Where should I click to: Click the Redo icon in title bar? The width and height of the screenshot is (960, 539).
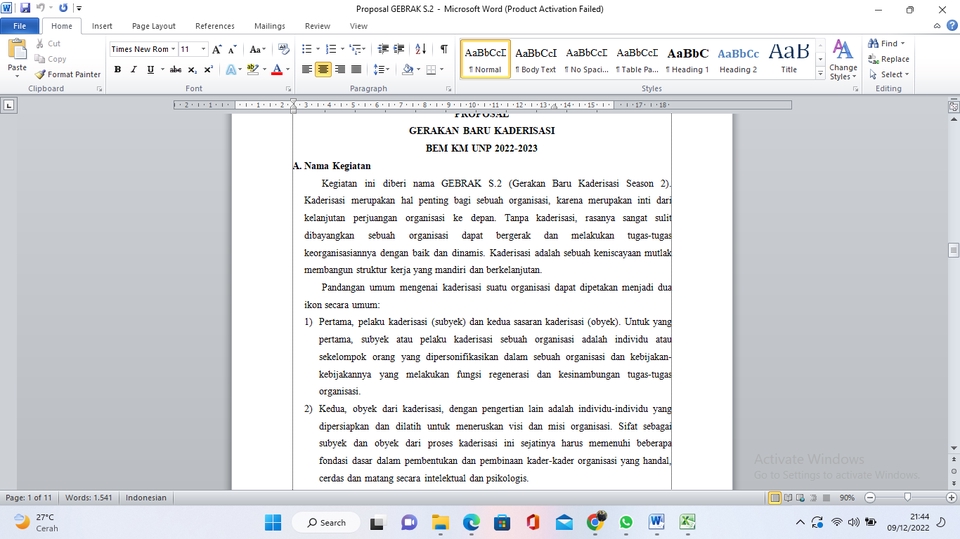pyautogui.click(x=63, y=8)
